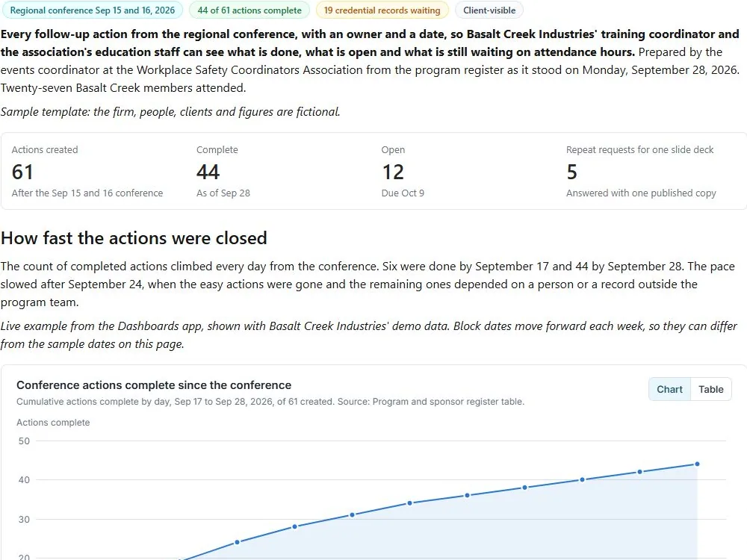The image size is (747, 560).
Task: Click the Regional conference Sep 15 and 16 badge
Action: (93, 10)
